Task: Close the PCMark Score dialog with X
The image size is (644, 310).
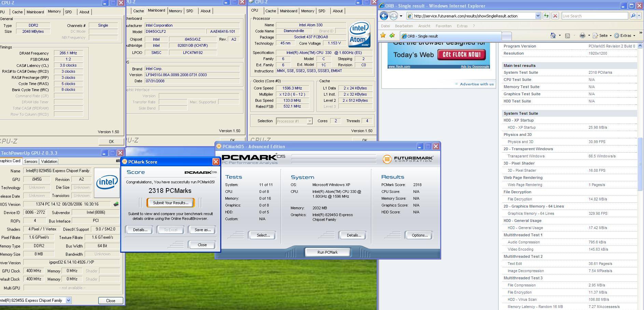Action: tap(216, 161)
